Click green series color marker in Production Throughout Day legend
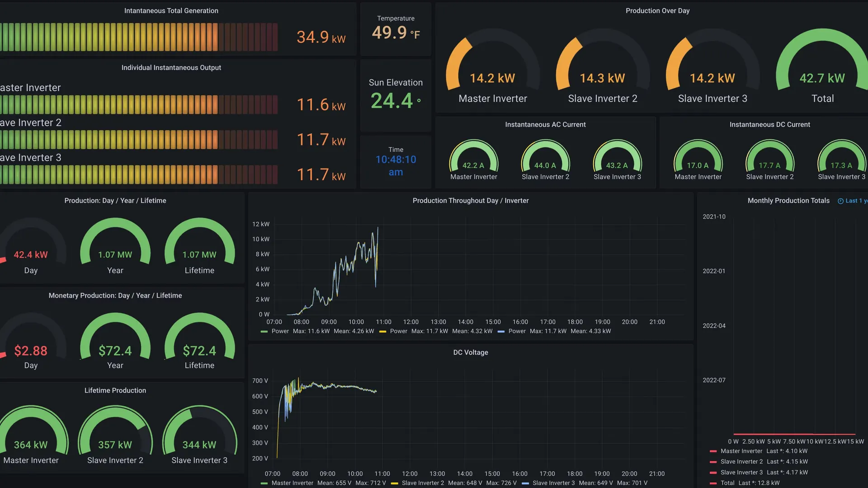This screenshot has width=868, height=488. [x=264, y=332]
